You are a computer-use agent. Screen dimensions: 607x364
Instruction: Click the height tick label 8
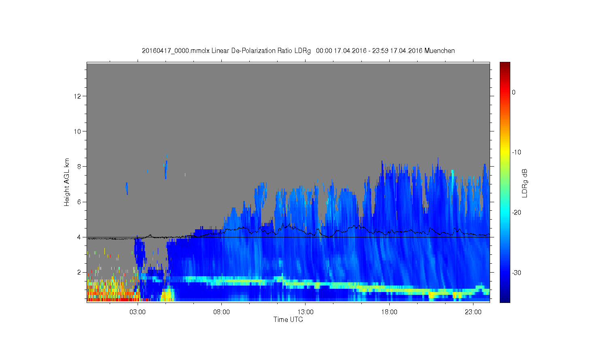[80, 167]
